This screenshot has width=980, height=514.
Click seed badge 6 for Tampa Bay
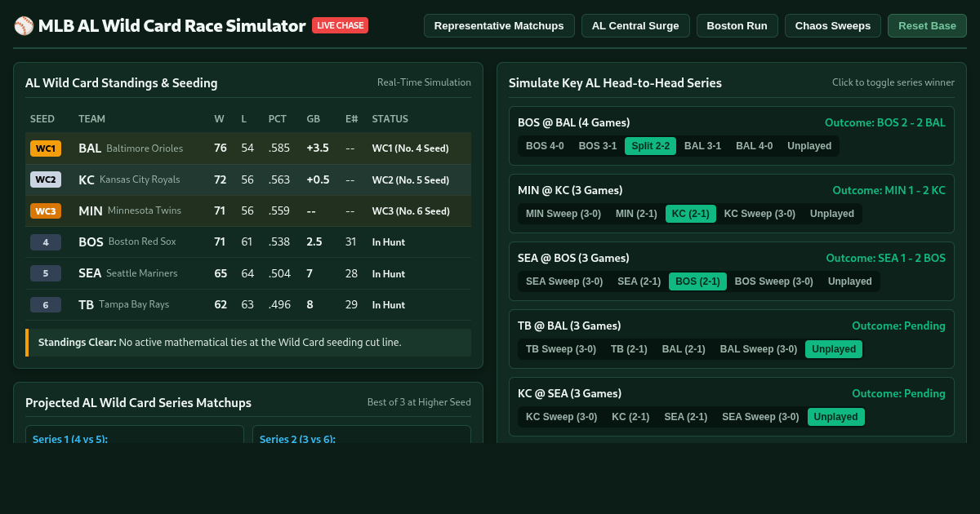tap(46, 304)
